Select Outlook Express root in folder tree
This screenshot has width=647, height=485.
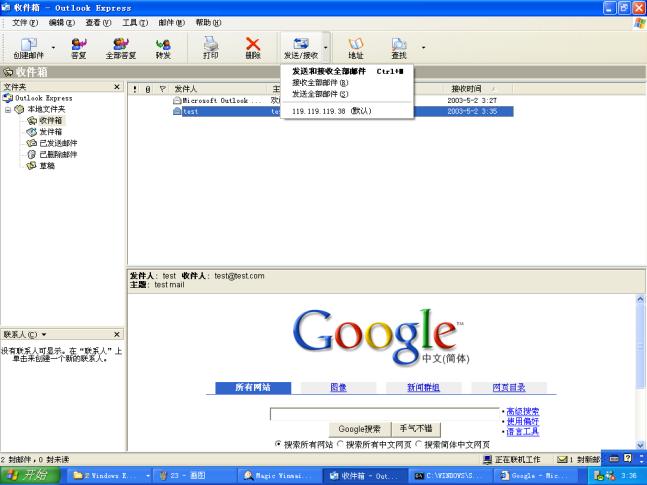[43, 98]
